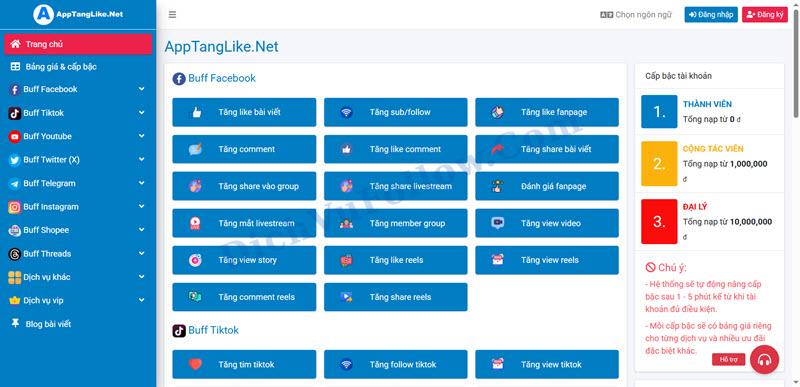The width and height of the screenshot is (800, 387).
Task: Click the YouTube icon in the sidebar
Action: [x=15, y=137]
